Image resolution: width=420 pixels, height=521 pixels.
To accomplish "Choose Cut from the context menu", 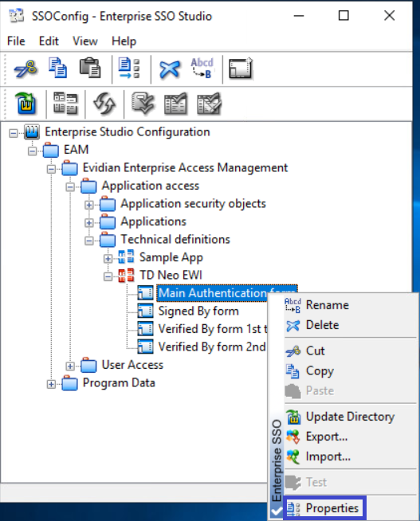I will click(x=351, y=351).
